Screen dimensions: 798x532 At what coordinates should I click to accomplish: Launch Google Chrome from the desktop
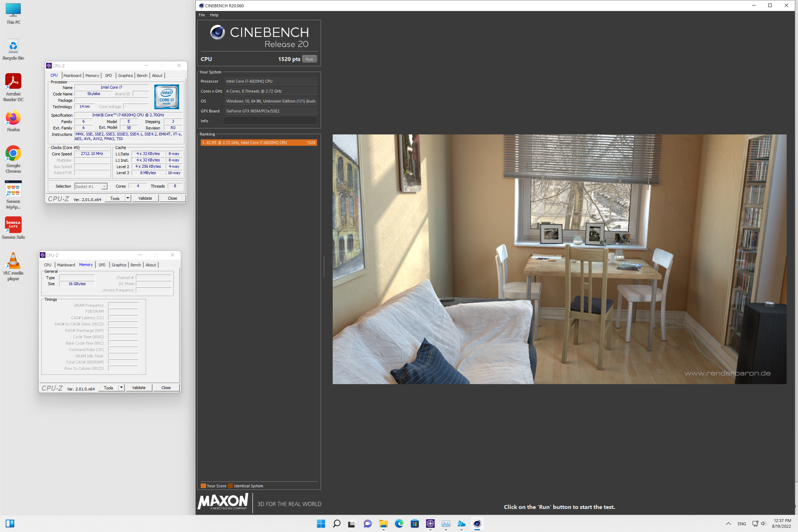13,159
